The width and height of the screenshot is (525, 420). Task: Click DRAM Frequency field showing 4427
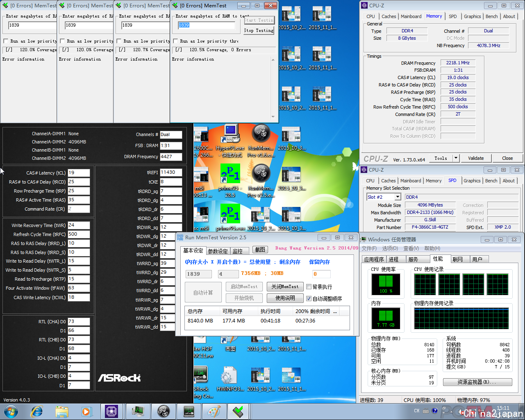(x=171, y=157)
